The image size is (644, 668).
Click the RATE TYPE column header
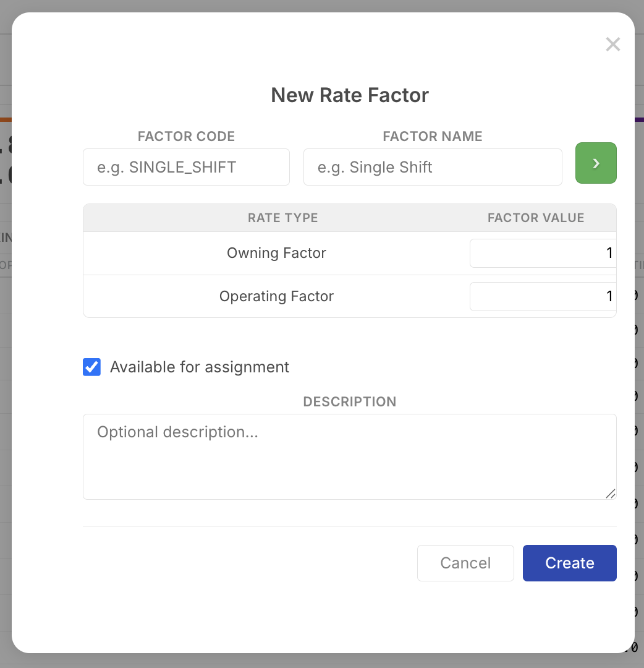[282, 218]
